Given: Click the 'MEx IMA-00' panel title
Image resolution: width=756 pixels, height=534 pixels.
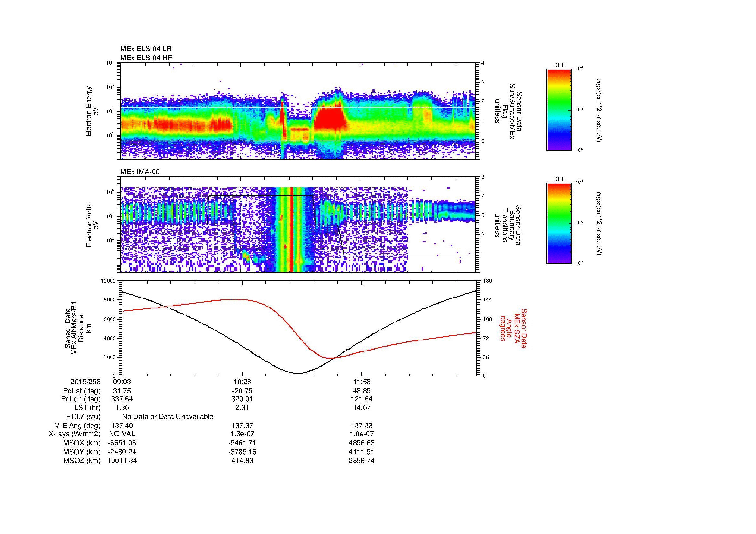Looking at the screenshot, I should point(140,172).
